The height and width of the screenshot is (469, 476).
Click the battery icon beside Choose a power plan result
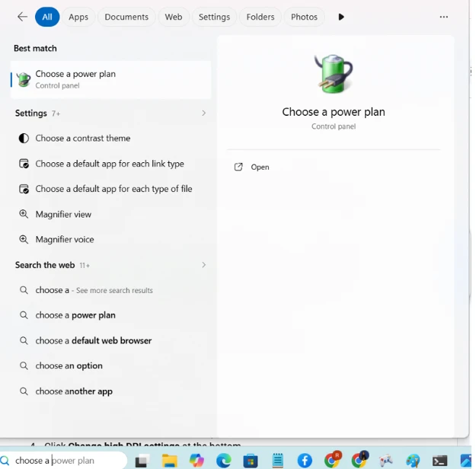pyautogui.click(x=24, y=79)
